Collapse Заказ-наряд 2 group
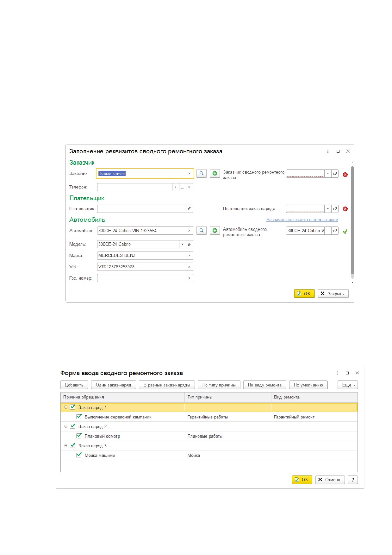The height and width of the screenshot is (555, 392). 66,426
